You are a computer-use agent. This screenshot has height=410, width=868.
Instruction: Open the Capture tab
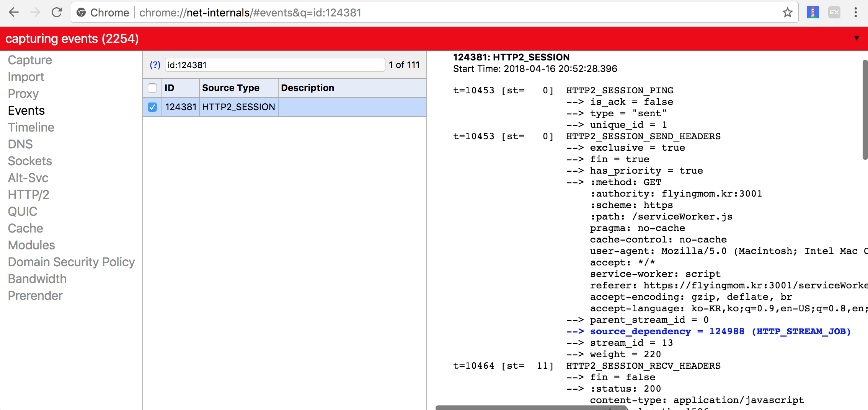tap(30, 60)
